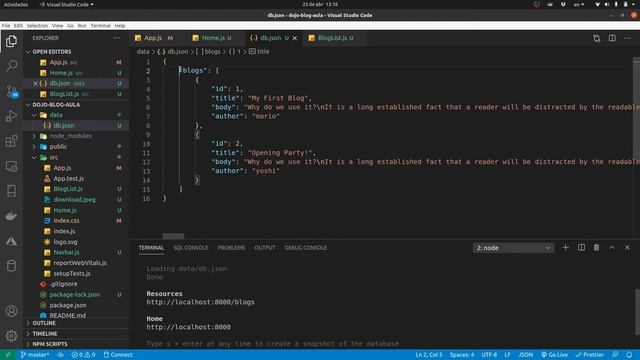Open the File menu

6,25
